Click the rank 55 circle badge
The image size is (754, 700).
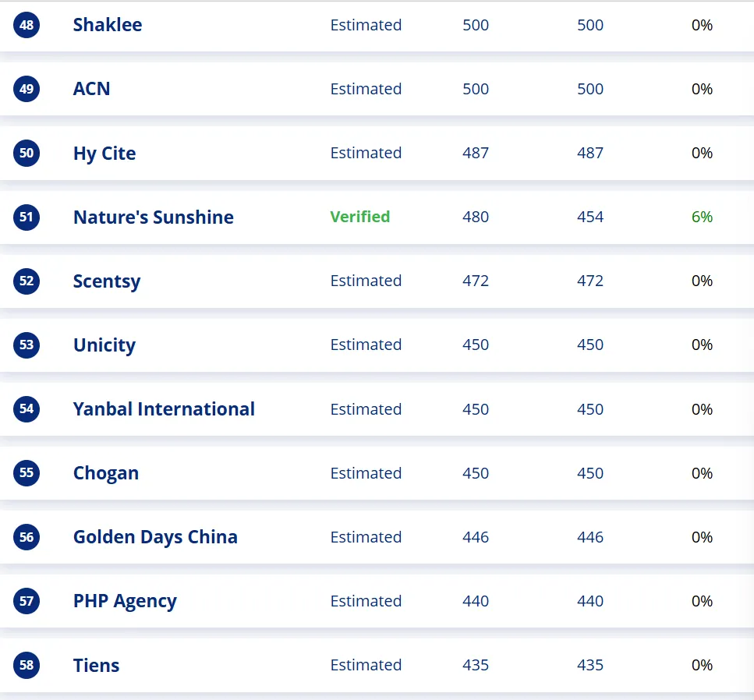tap(27, 473)
